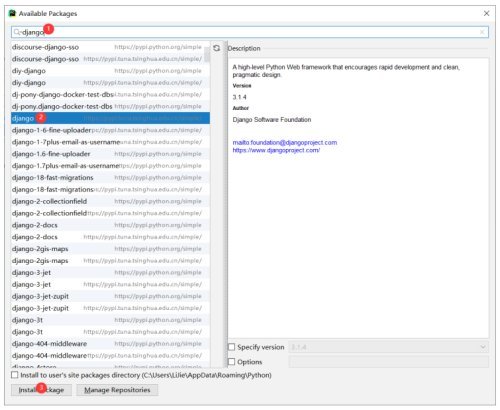This screenshot has width=500, height=410.
Task: Click the reload package list icon
Action: pyautogui.click(x=216, y=48)
